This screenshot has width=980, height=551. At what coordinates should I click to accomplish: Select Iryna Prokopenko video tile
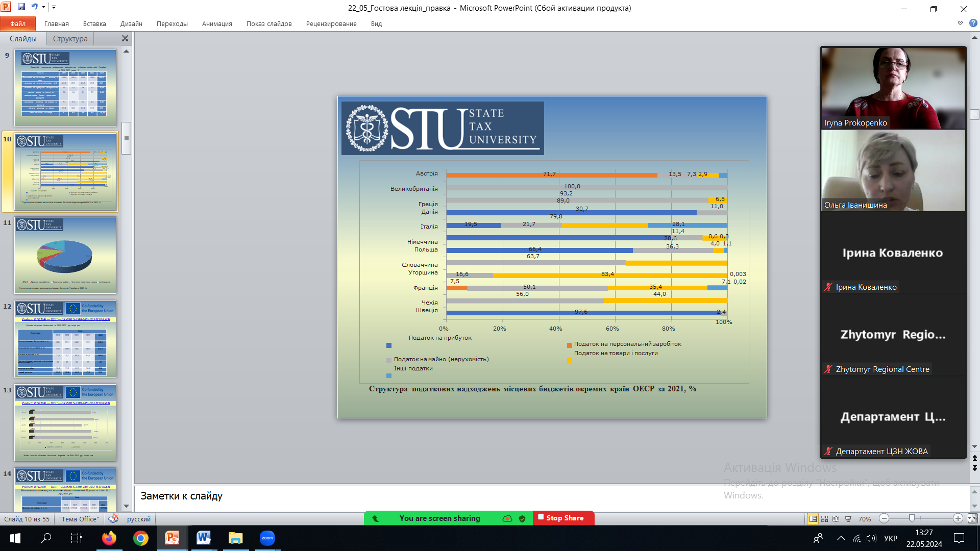[x=893, y=88]
